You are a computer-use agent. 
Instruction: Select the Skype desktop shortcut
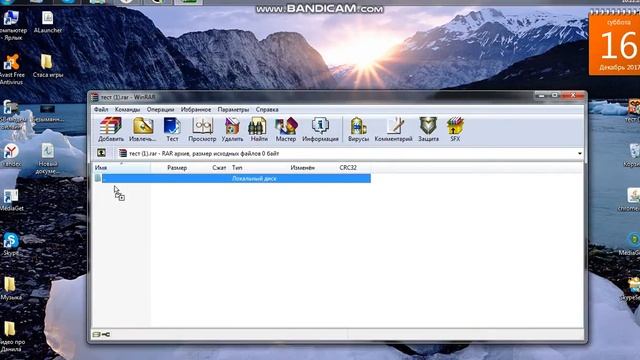(11, 244)
